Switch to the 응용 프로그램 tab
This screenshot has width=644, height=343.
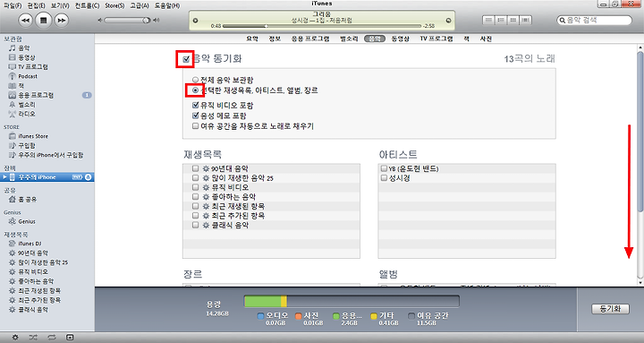click(x=310, y=39)
